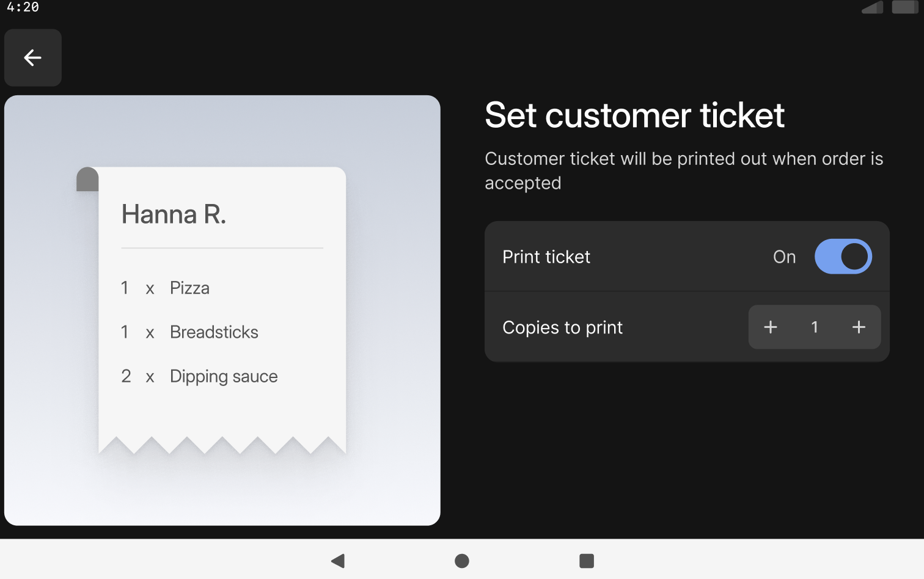Tap the Android home circle button
The width and height of the screenshot is (924, 579).
pyautogui.click(x=462, y=561)
